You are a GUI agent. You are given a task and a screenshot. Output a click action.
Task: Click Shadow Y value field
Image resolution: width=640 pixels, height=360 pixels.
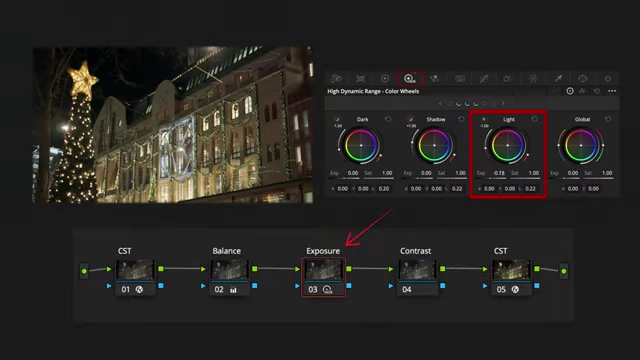click(x=436, y=189)
